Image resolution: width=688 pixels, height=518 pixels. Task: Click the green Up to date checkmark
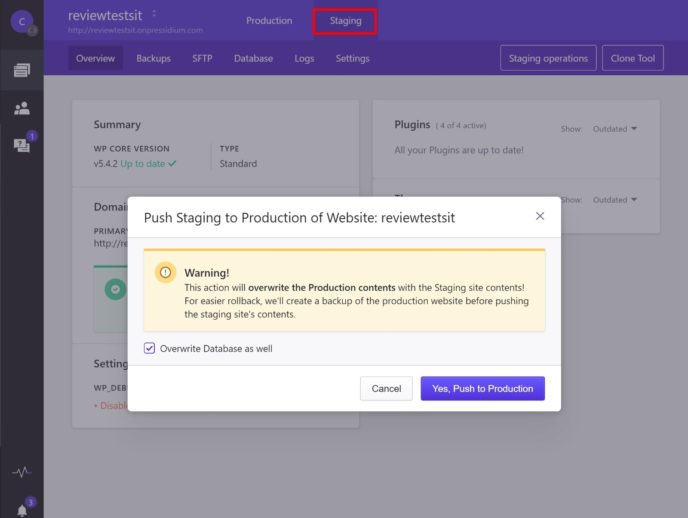172,164
